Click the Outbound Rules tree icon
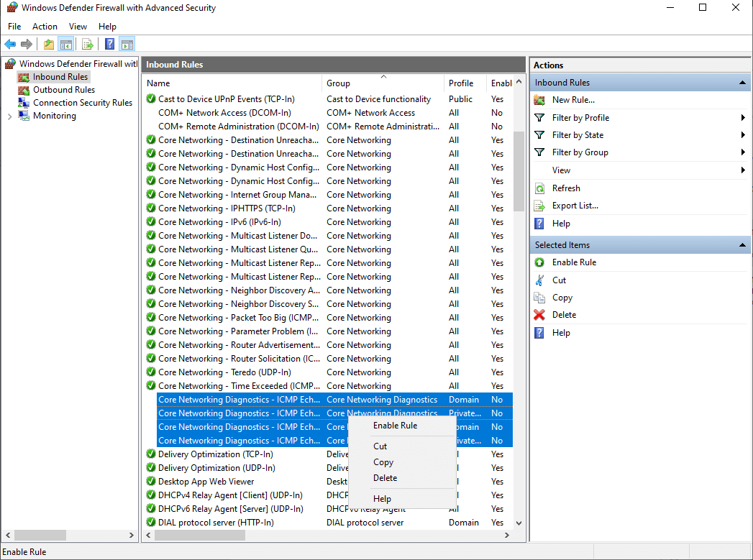 [x=24, y=90]
